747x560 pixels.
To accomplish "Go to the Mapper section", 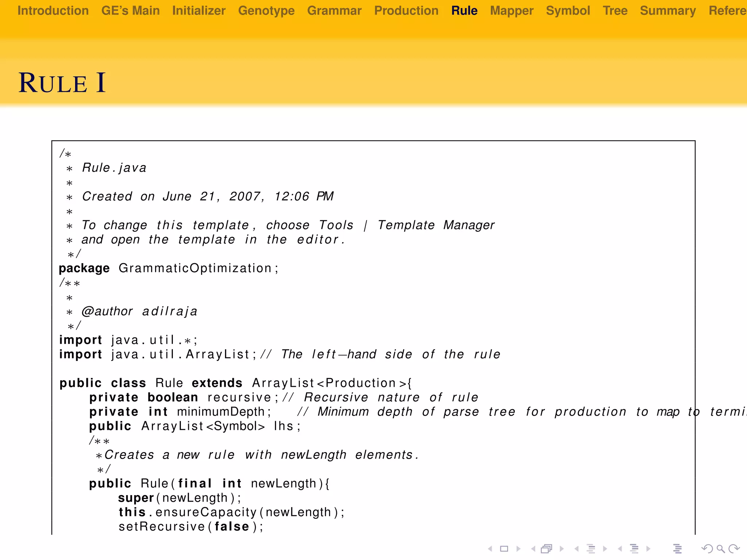I will 512,11.
